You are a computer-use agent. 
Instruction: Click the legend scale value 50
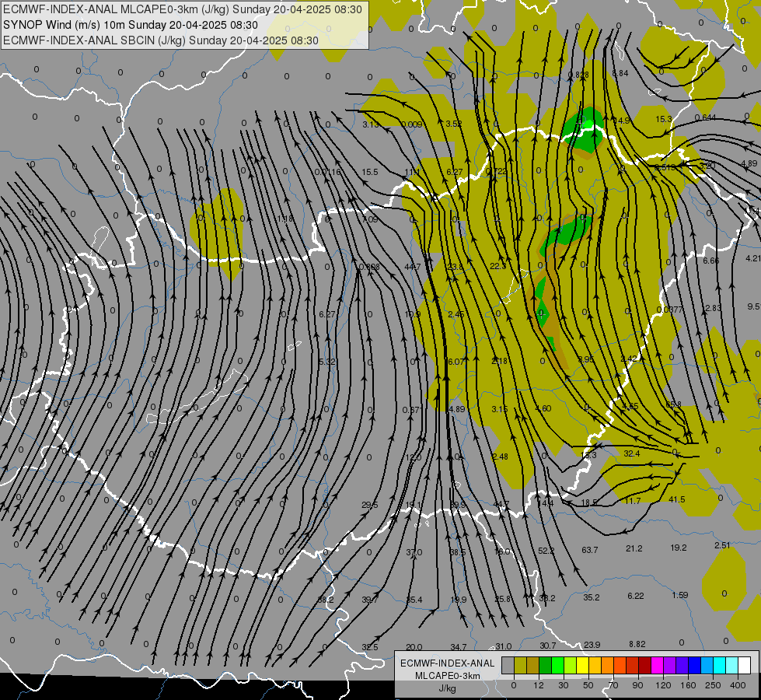[588, 685]
